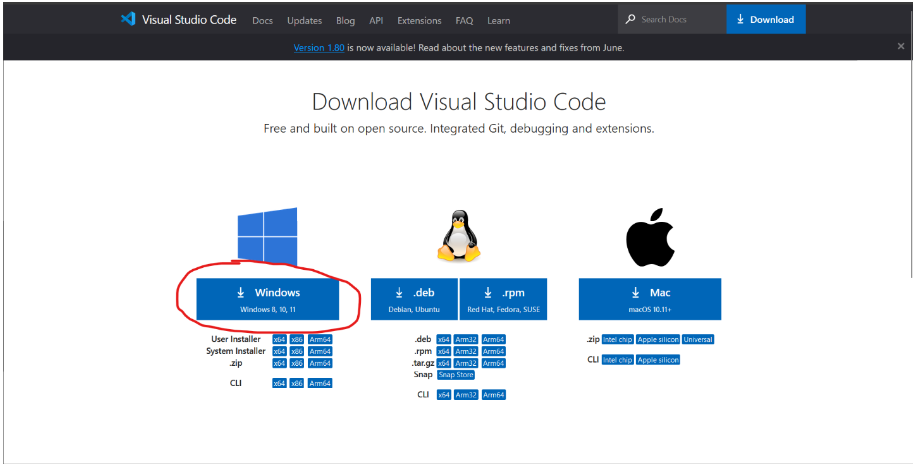913x464 pixels.
Task: Select User Installer Arm64 for Windows
Action: point(320,339)
